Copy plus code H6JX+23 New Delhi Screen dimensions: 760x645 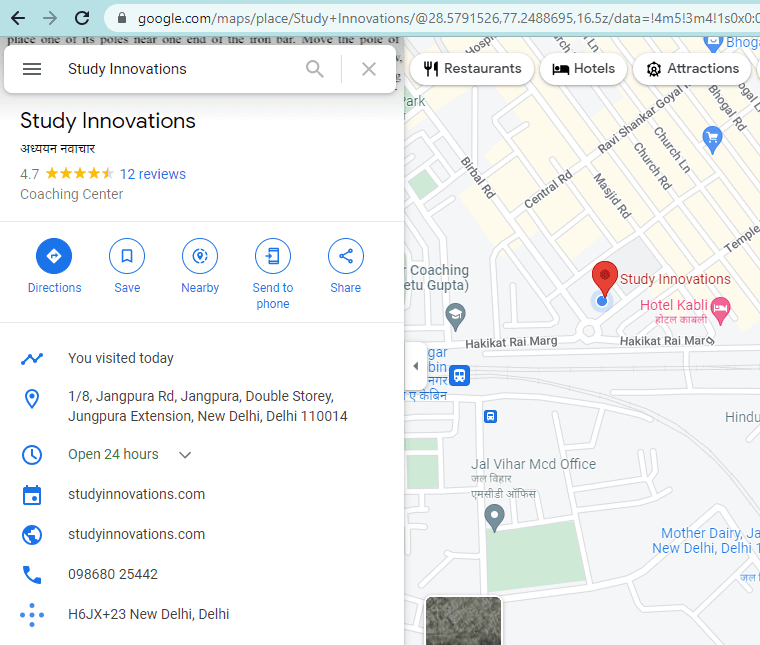point(149,614)
